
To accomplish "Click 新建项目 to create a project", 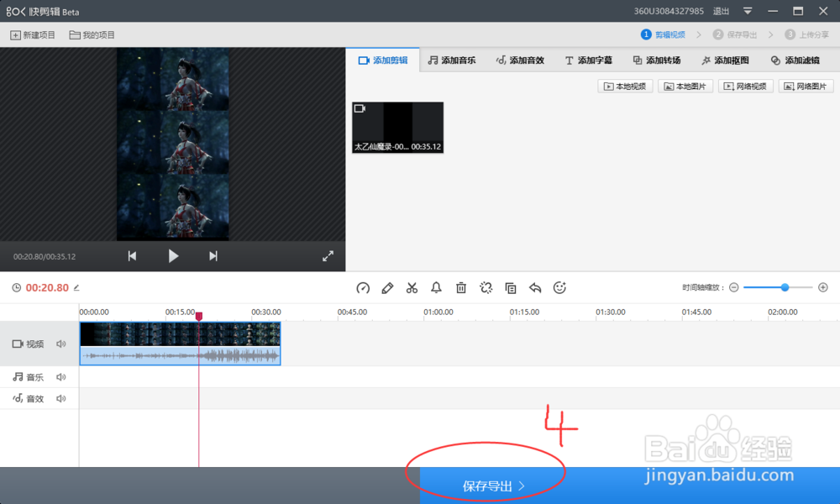I will tap(33, 34).
